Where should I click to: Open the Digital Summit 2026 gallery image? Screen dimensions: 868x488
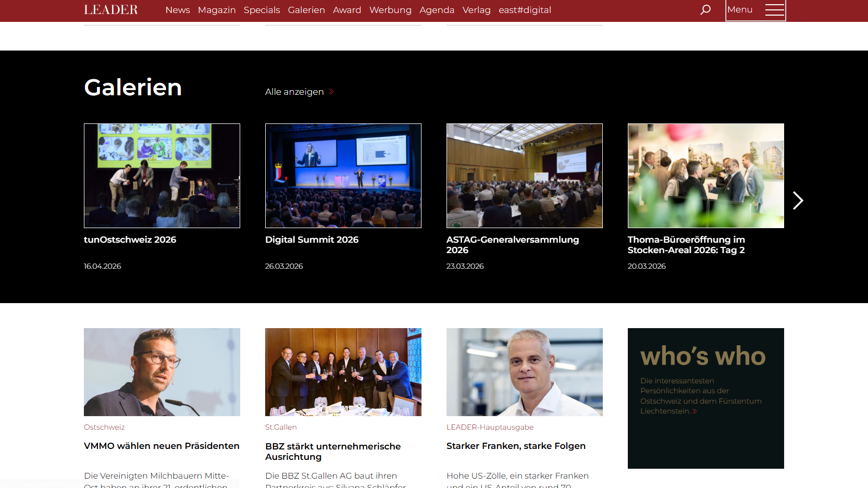pos(343,176)
